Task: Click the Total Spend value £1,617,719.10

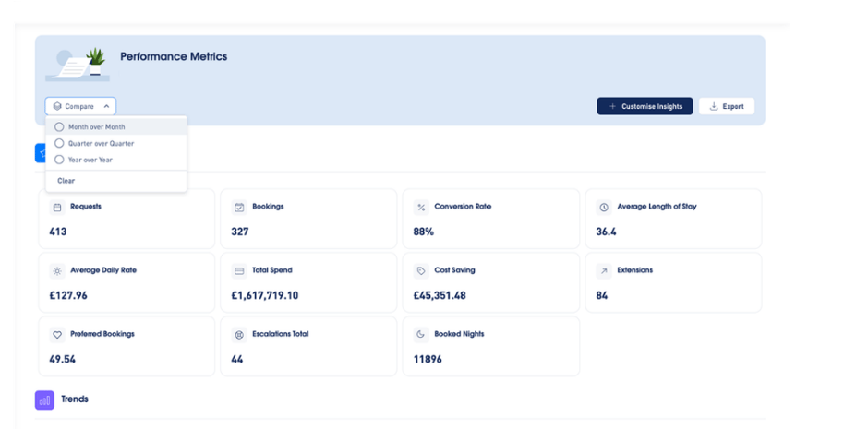Action: [x=265, y=295]
